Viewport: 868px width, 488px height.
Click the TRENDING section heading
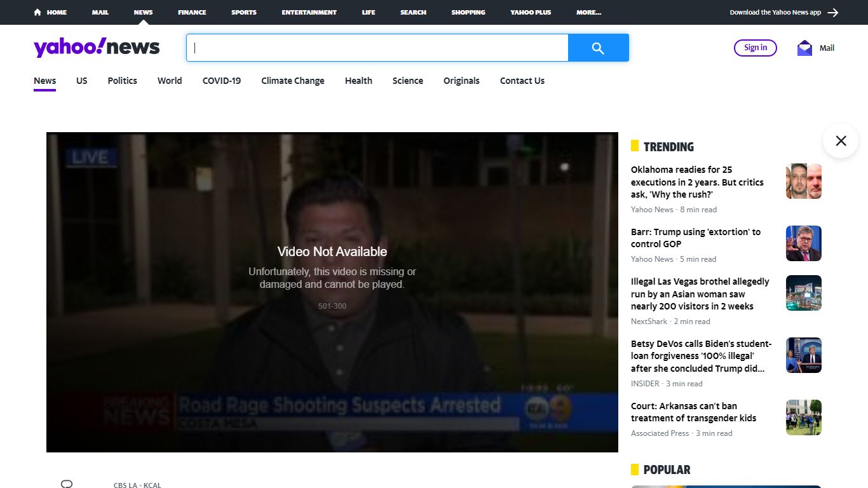point(668,147)
